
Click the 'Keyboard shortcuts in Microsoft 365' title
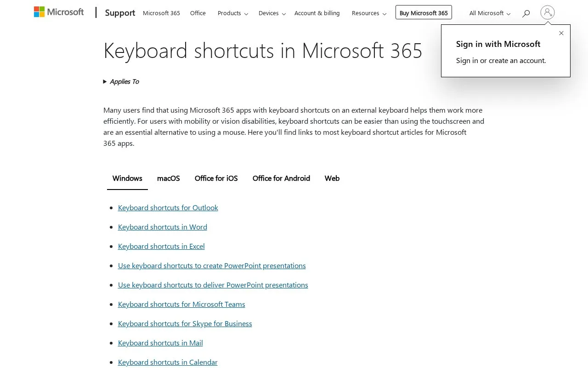263,50
